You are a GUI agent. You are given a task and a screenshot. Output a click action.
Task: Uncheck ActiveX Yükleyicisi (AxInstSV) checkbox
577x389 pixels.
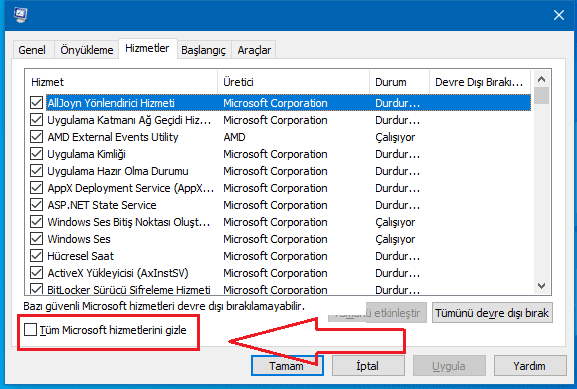pyautogui.click(x=36, y=273)
